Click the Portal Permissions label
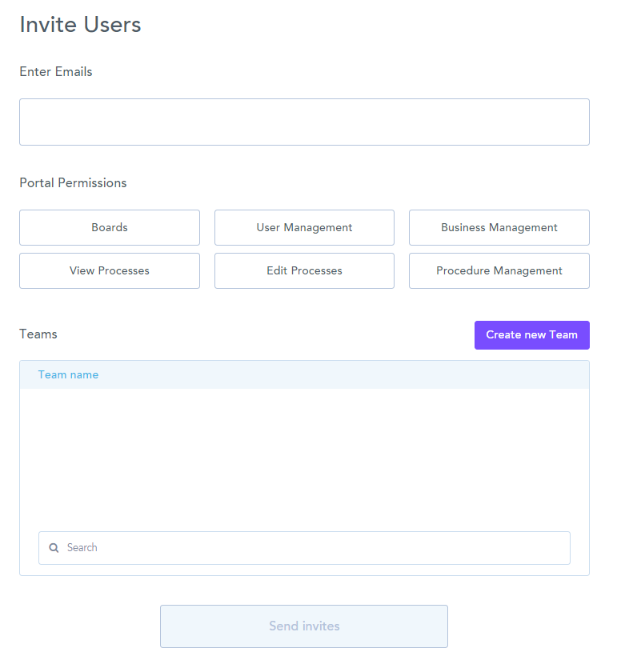This screenshot has height=672, width=625. [x=73, y=183]
